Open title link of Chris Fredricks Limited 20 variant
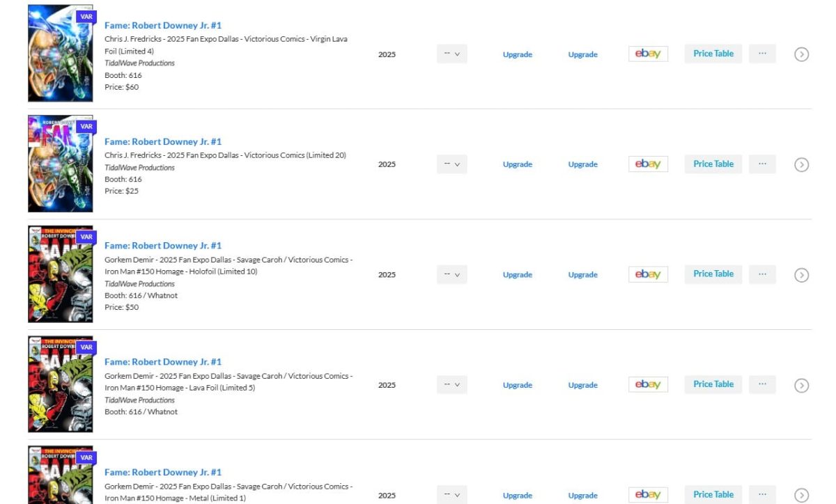The height and width of the screenshot is (504, 836). tap(163, 141)
